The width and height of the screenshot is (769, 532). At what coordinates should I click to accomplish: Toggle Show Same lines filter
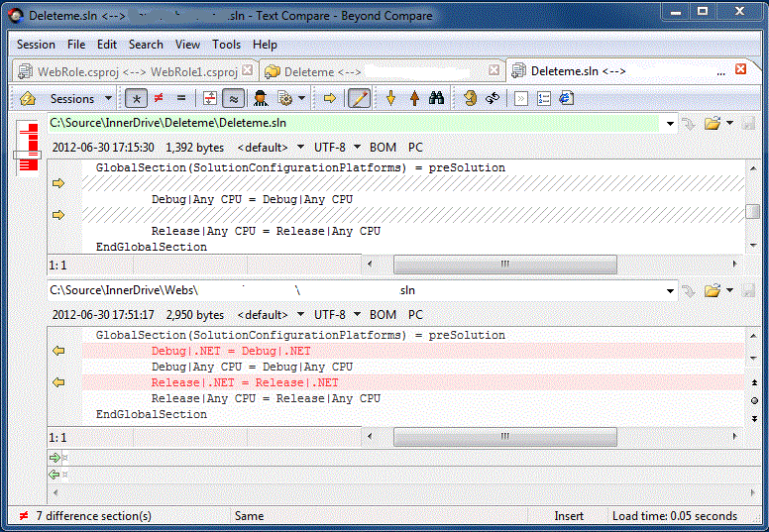[x=181, y=98]
